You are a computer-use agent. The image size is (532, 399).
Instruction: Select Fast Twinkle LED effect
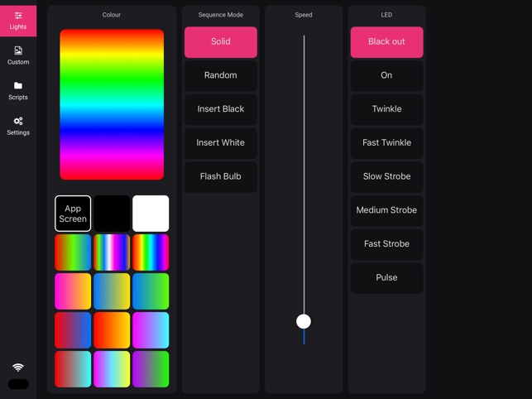tap(386, 143)
